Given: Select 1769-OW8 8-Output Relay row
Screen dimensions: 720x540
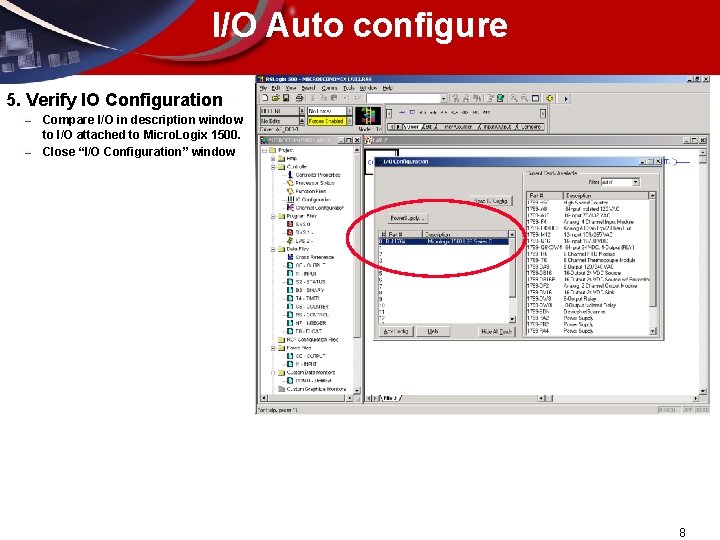Looking at the screenshot, I should [588, 298].
